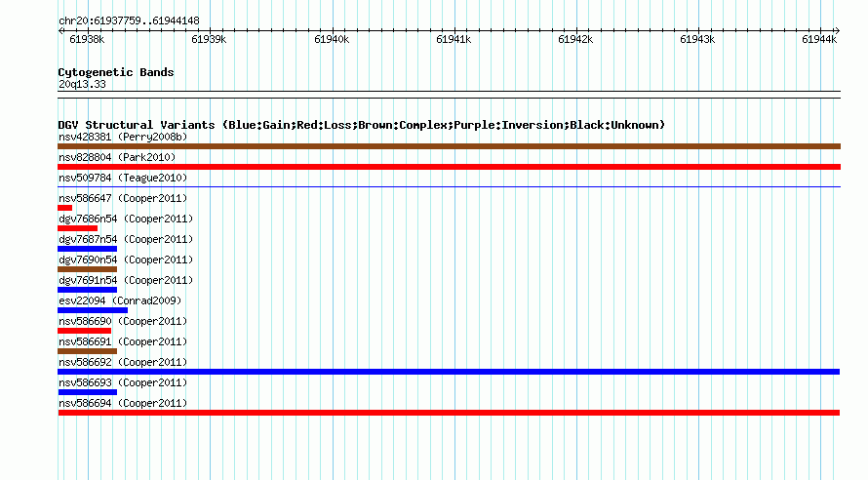Click the left arrow on the ruler

[x=60, y=31]
